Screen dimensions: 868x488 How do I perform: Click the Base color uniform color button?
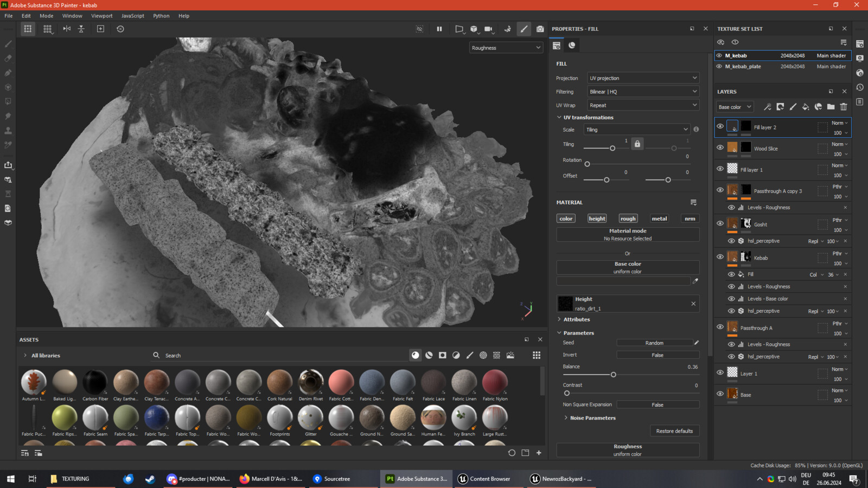[628, 267]
